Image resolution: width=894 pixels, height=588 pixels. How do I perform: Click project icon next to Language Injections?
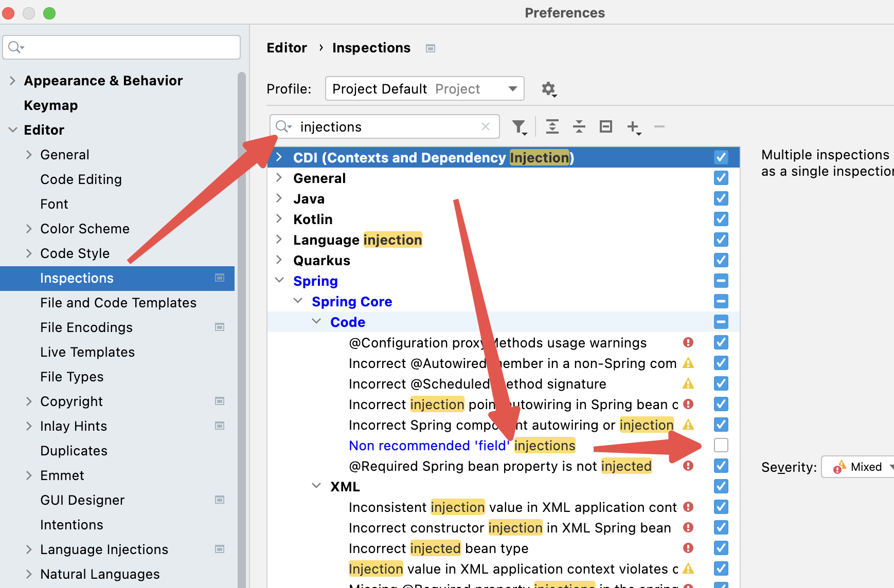[220, 549]
